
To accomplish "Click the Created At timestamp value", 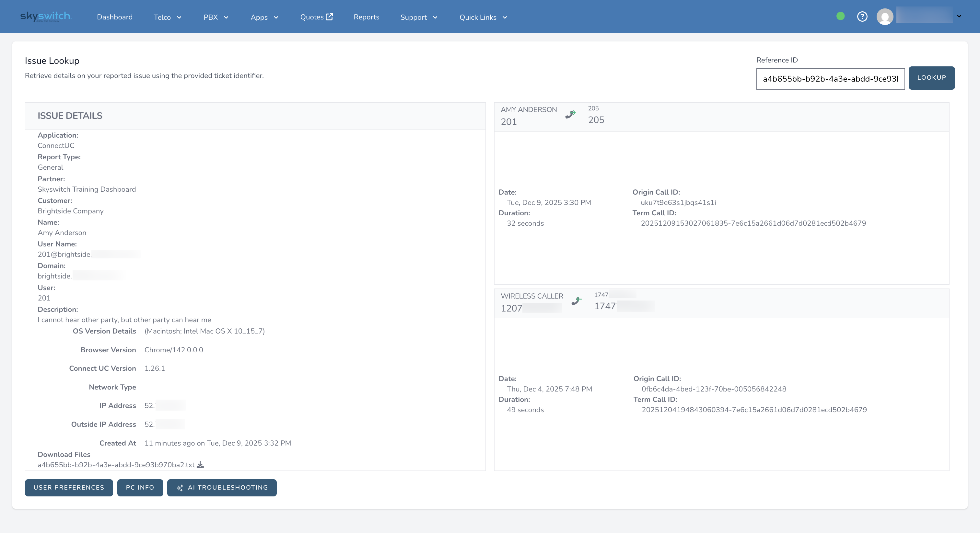I will 217,443.
